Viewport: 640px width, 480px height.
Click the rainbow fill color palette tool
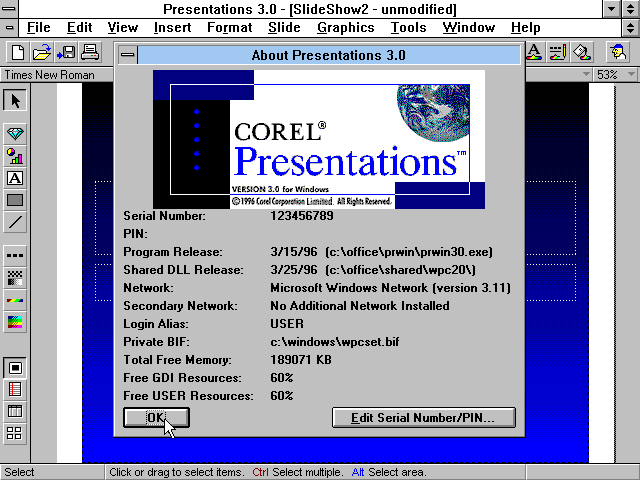coord(15,322)
